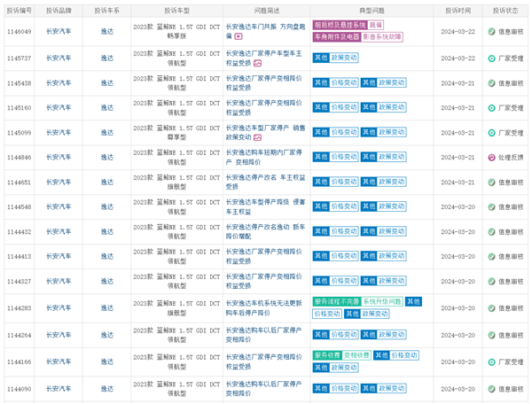The height and width of the screenshot is (404, 532).
Task: Click the image icon in complaint 1145737's description
Action: pyautogui.click(x=257, y=64)
